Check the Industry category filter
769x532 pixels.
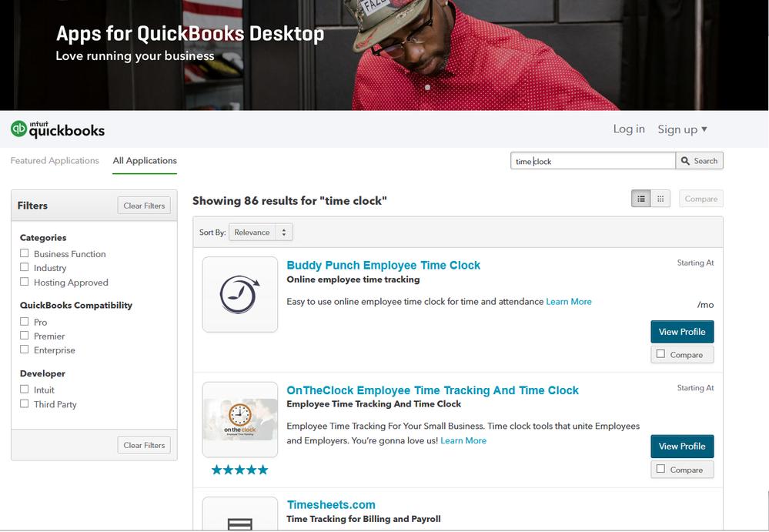[x=24, y=267]
